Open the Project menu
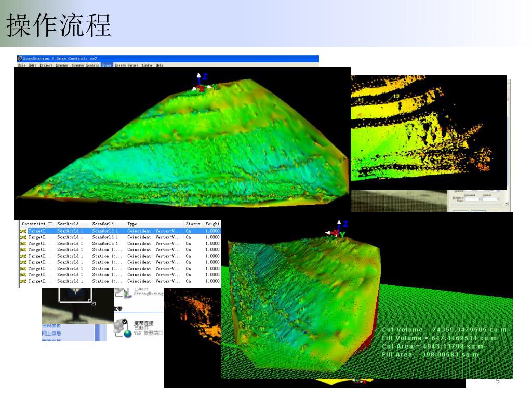 (46, 65)
